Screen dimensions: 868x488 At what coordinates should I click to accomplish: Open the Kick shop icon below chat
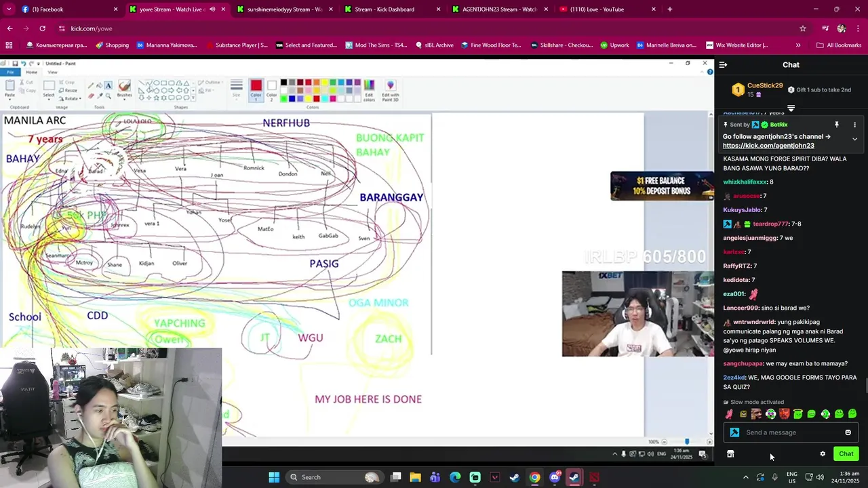click(730, 454)
